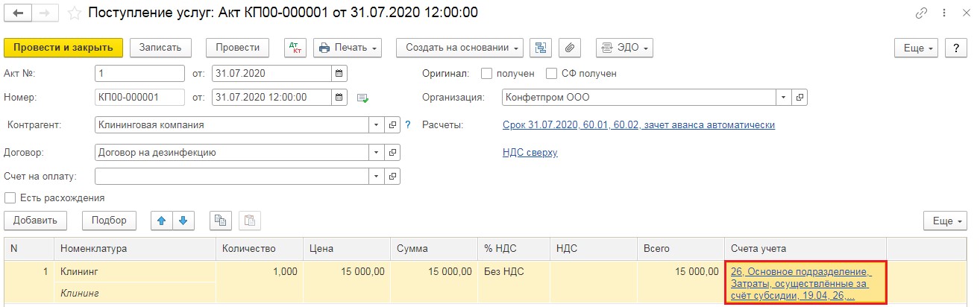Check Есть расхождения box
The height and width of the screenshot is (307, 980).
10,198
